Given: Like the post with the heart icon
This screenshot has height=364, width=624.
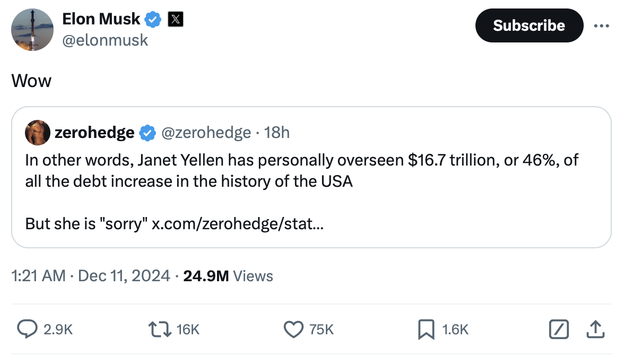Looking at the screenshot, I should point(293,330).
